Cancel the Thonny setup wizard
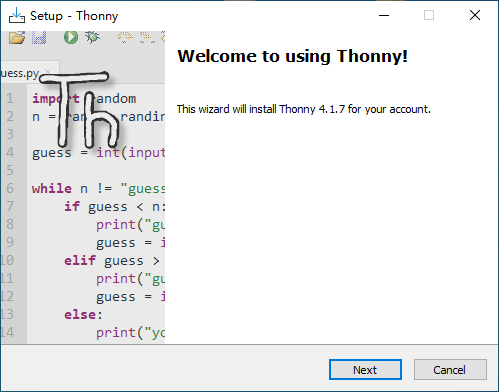Viewport: 499px width, 392px height. pos(450,369)
